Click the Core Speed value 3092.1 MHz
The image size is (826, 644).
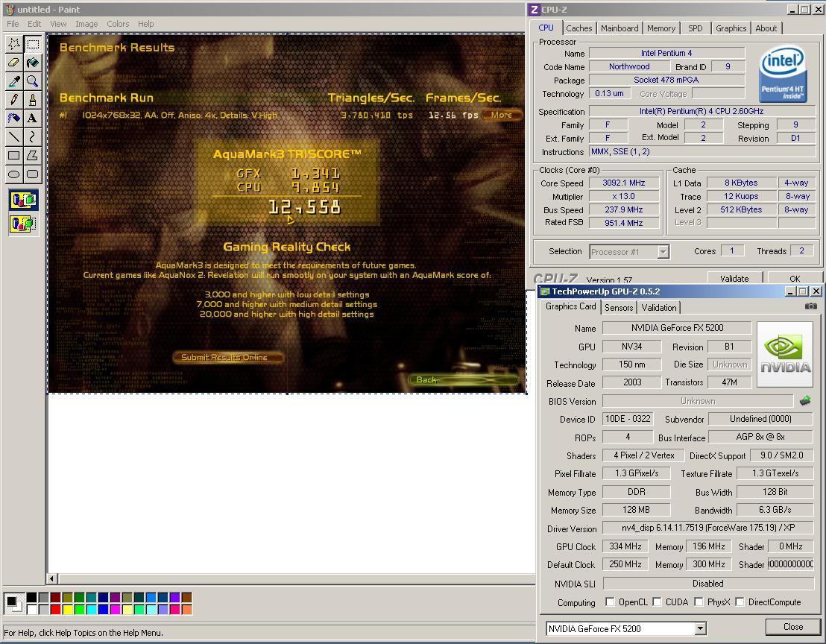624,183
